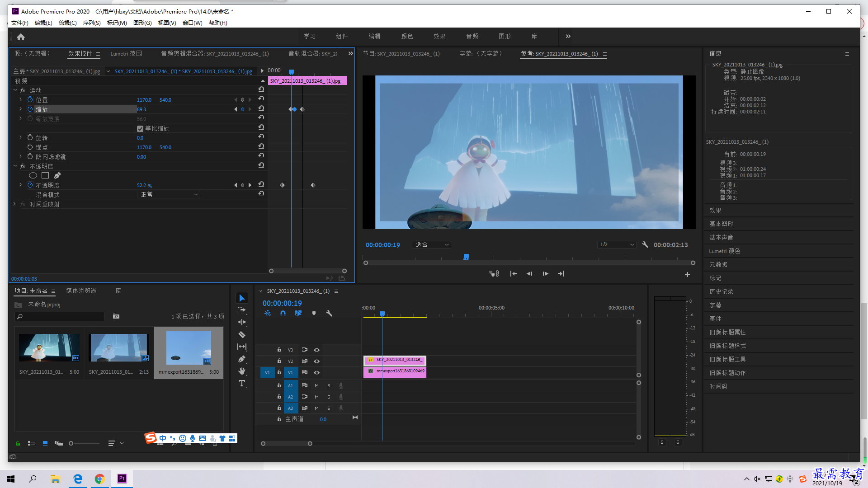Show overflow tabs in source panel

point(350,53)
